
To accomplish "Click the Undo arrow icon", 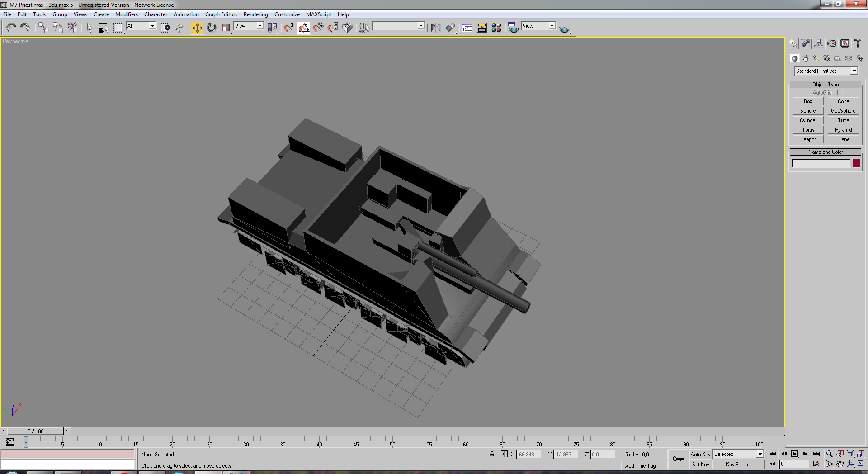I will coord(11,28).
